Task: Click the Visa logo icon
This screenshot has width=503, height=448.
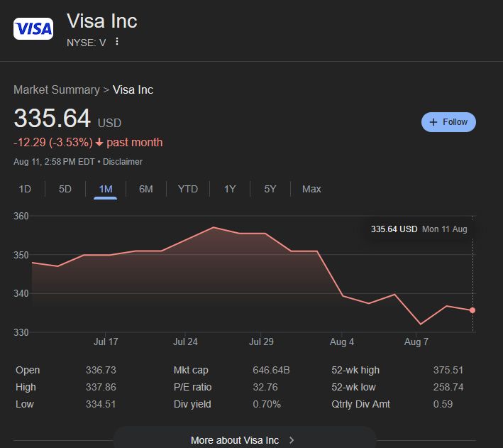Action: click(x=33, y=29)
